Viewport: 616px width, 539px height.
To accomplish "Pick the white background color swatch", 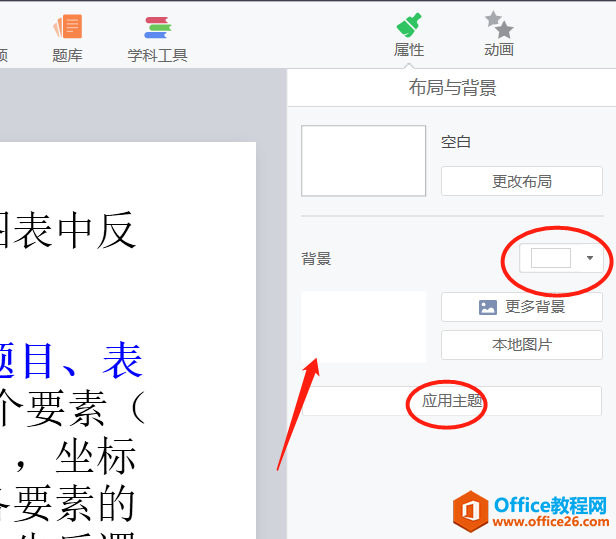I will pyautogui.click(x=550, y=258).
